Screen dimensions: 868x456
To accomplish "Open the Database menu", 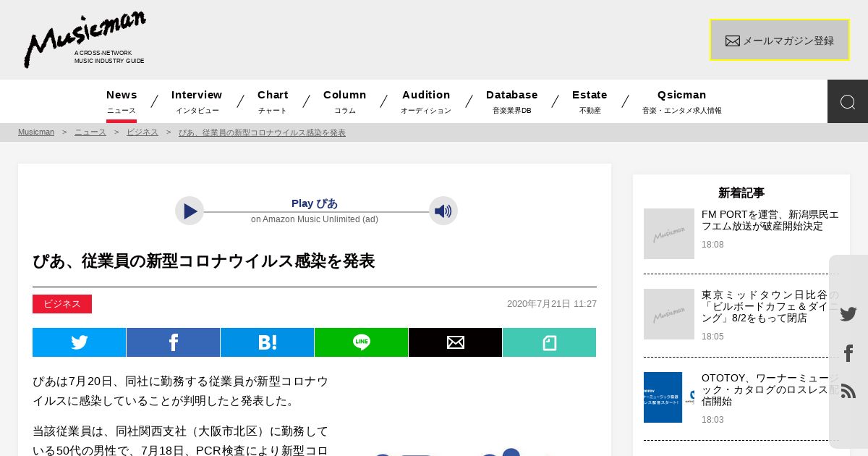I will 512,102.
